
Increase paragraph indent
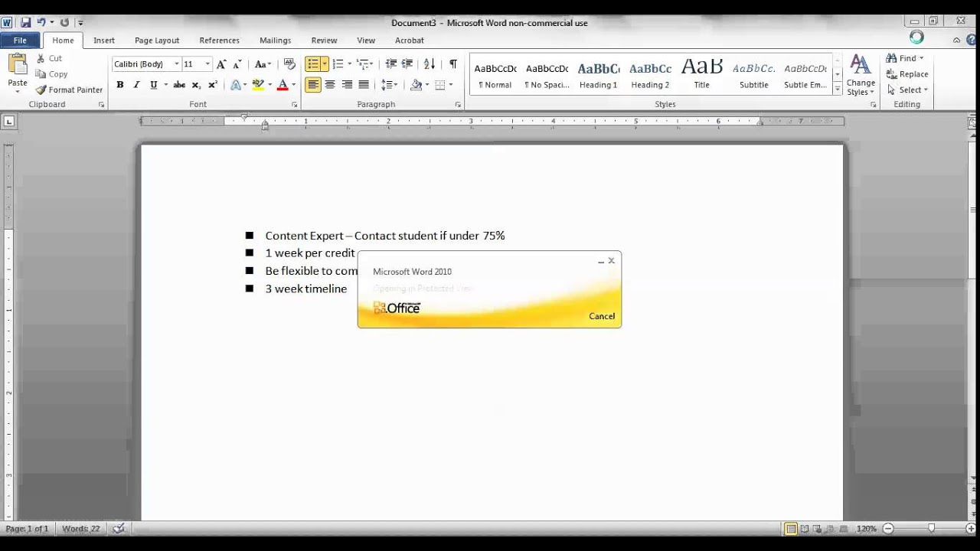coord(407,64)
